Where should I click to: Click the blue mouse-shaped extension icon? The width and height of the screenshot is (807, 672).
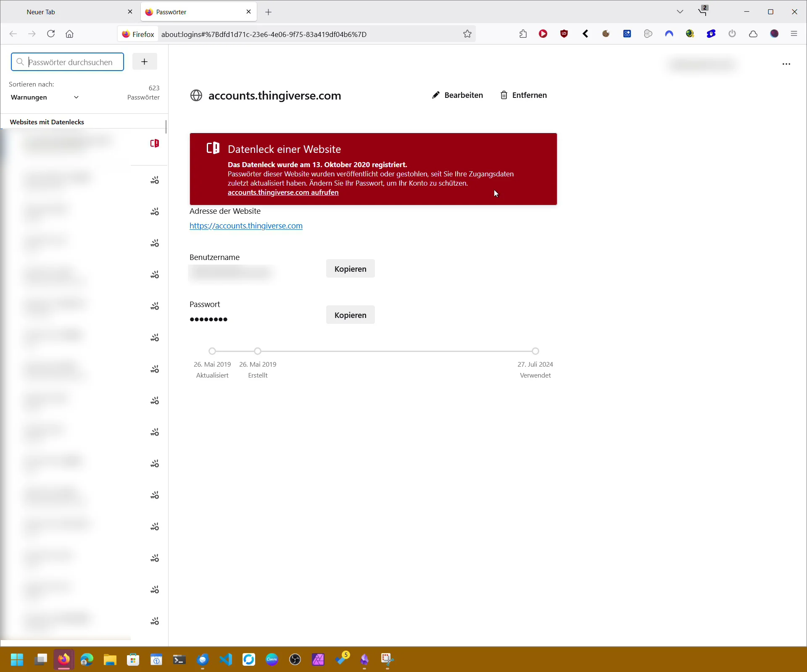[x=711, y=34]
